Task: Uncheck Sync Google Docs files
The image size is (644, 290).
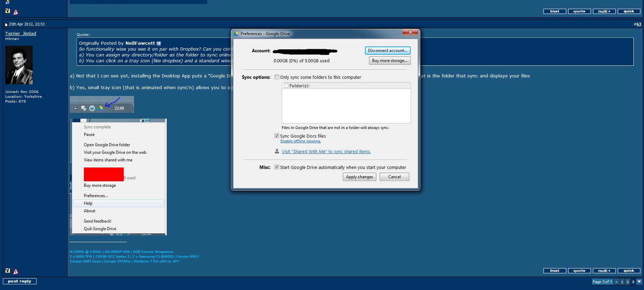Action: [277, 136]
